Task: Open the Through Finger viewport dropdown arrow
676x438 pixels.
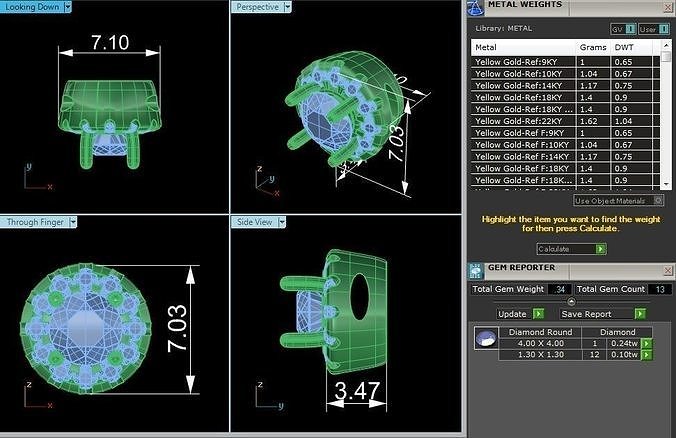Action: [x=73, y=222]
